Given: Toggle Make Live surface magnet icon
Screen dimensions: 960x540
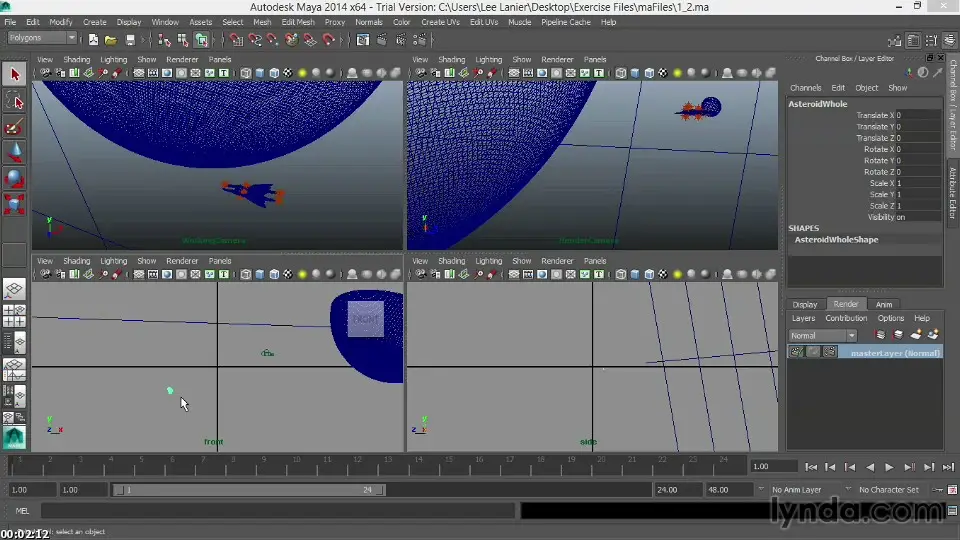Looking at the screenshot, I should pos(329,40).
